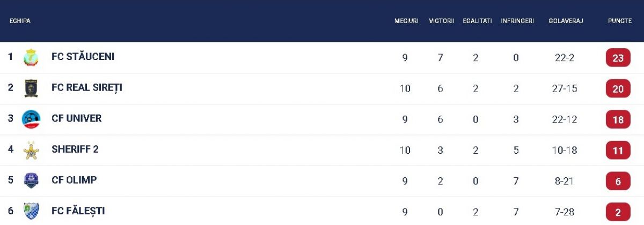Click the FC Fălești shield logo
The width and height of the screenshot is (644, 225).
(x=31, y=211)
